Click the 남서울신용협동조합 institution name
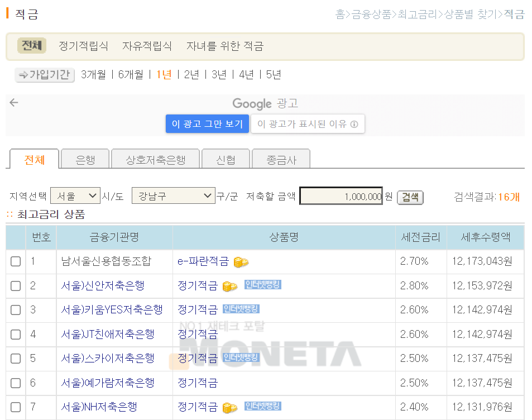 pyautogui.click(x=106, y=261)
